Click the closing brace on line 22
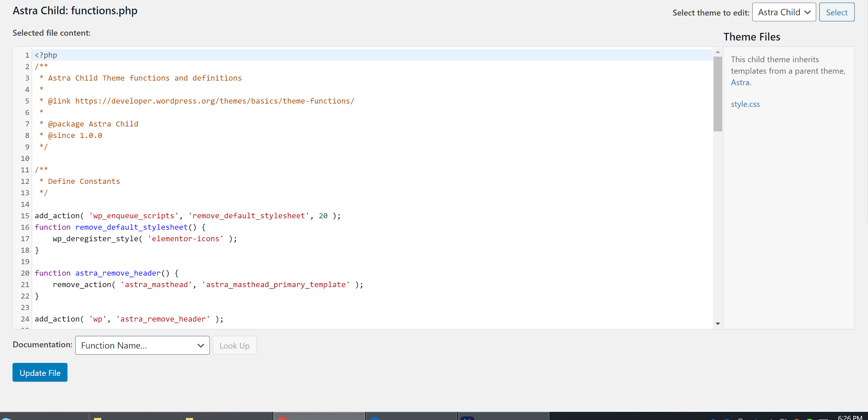The width and height of the screenshot is (868, 420). click(x=37, y=296)
